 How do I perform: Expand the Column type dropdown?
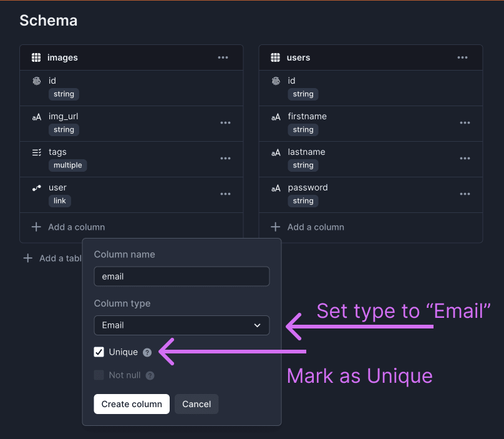182,325
